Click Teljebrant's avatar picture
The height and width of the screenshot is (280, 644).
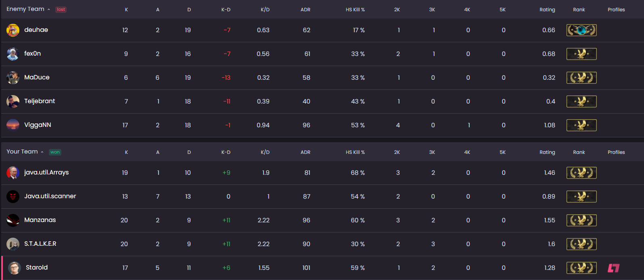pyautogui.click(x=13, y=101)
